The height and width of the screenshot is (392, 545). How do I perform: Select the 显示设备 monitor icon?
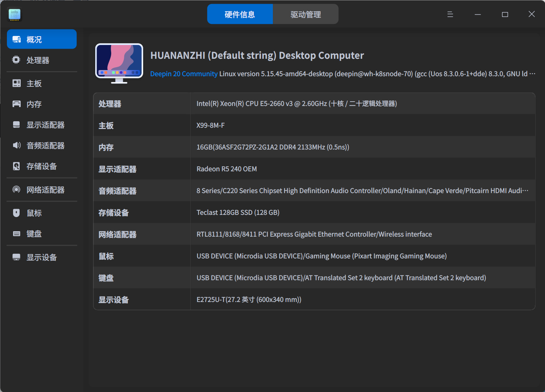[x=16, y=257]
